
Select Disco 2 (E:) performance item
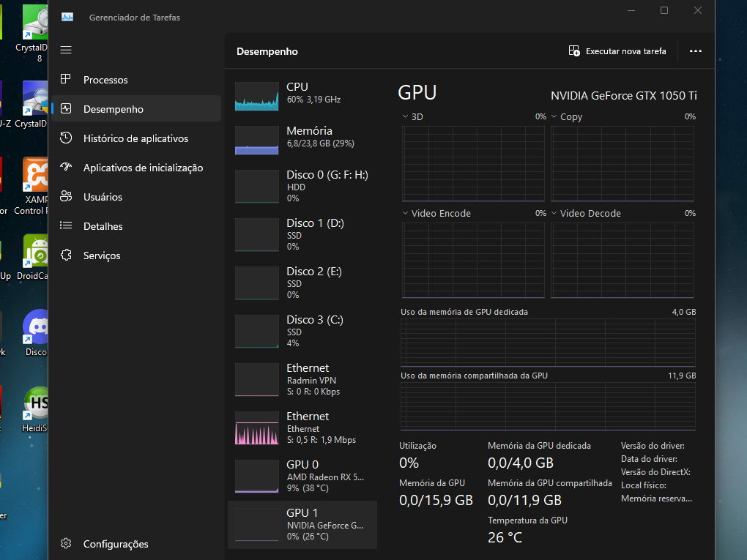302,283
